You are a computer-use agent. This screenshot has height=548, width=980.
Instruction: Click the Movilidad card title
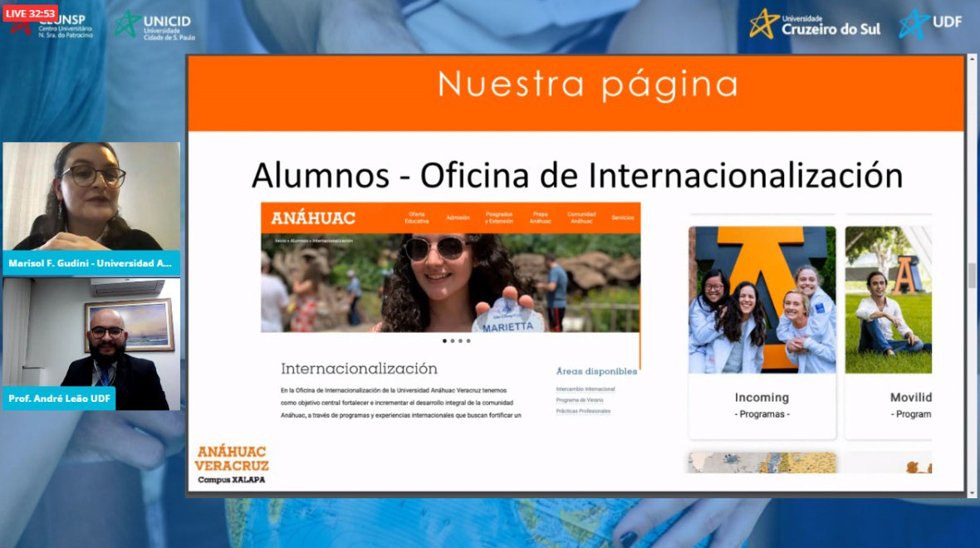tap(910, 398)
